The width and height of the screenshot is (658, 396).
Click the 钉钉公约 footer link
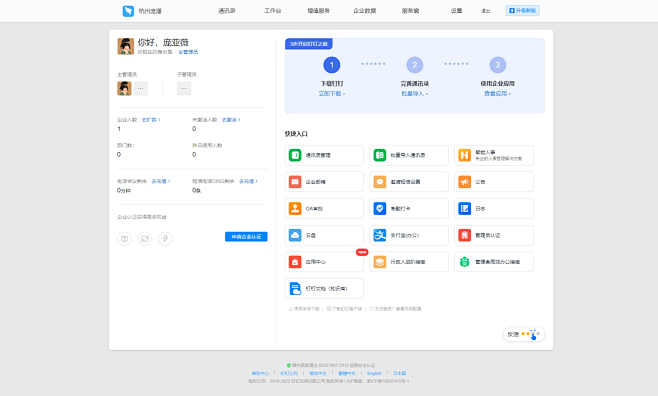(x=289, y=373)
